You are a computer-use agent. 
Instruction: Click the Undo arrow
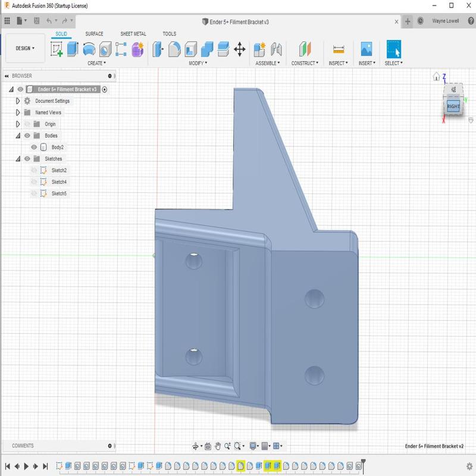pyautogui.click(x=49, y=21)
